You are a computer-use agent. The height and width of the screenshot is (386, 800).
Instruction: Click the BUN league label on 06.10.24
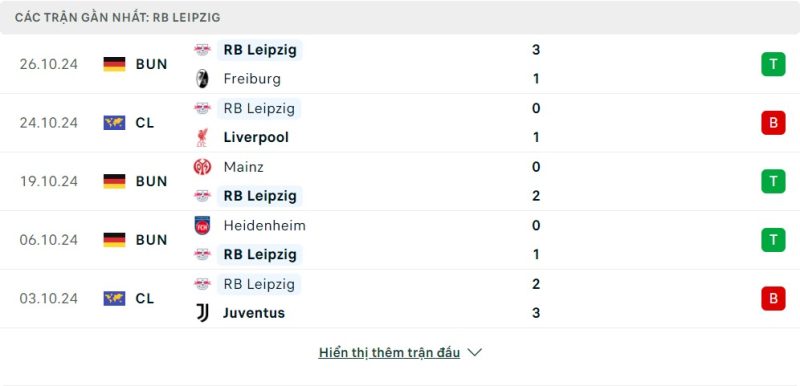pyautogui.click(x=152, y=240)
